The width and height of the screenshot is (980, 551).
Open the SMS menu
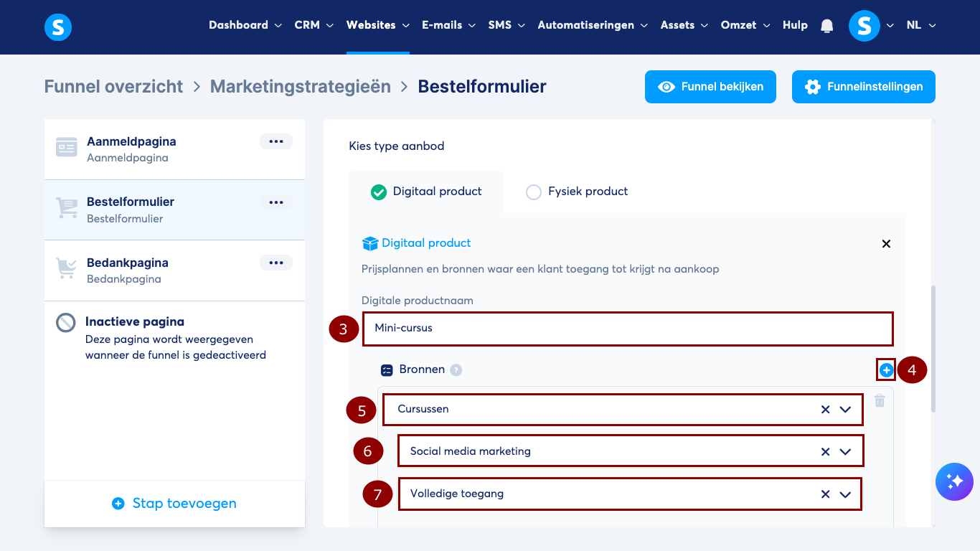coord(507,25)
